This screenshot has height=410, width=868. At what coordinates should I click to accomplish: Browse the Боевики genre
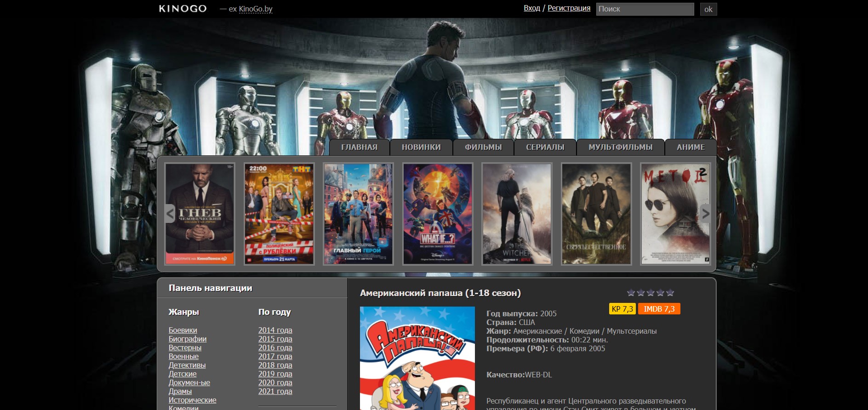[x=183, y=330]
